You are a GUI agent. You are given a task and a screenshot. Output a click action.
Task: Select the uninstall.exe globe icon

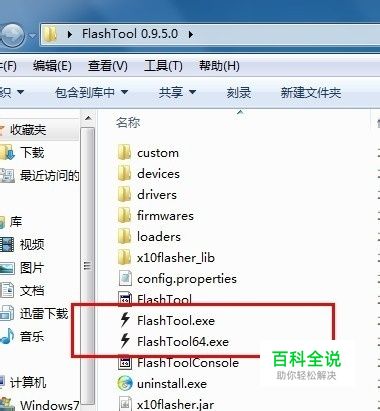point(125,384)
